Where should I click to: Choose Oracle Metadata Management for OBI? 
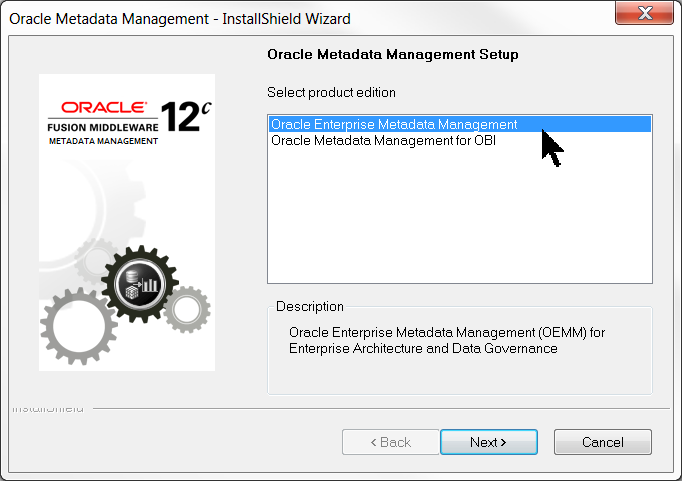pyautogui.click(x=383, y=141)
